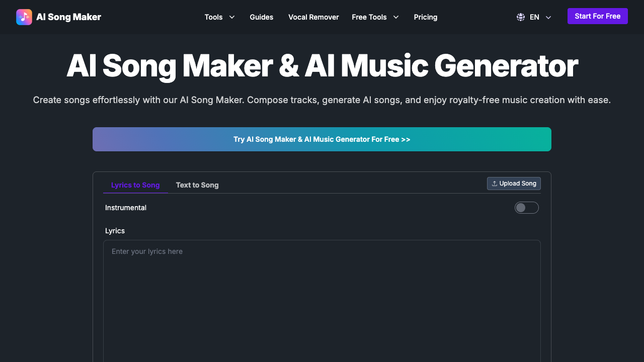Open the Free Tools menu
The height and width of the screenshot is (362, 644).
[x=369, y=17]
